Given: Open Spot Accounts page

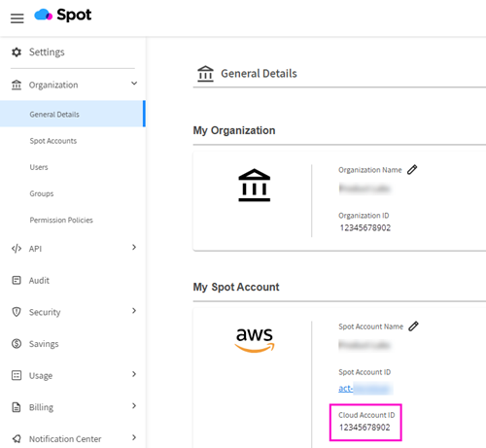Looking at the screenshot, I should (53, 141).
